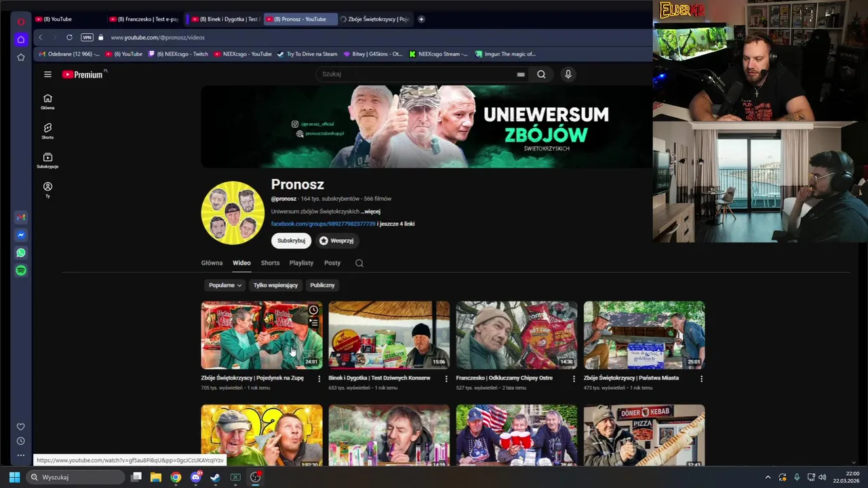Toggle Publiczny filter chip
Viewport: 868px width, 488px height.
[x=322, y=285]
